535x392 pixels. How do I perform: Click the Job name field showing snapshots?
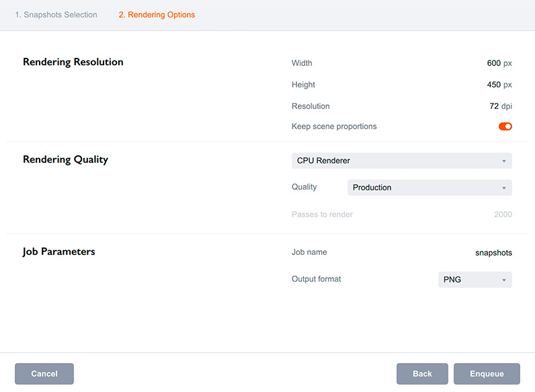493,253
